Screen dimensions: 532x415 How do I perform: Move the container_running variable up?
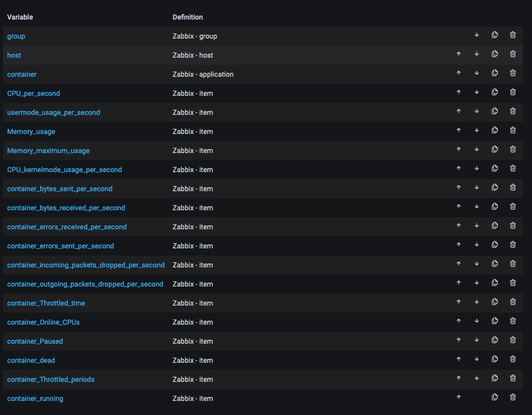[x=458, y=397]
